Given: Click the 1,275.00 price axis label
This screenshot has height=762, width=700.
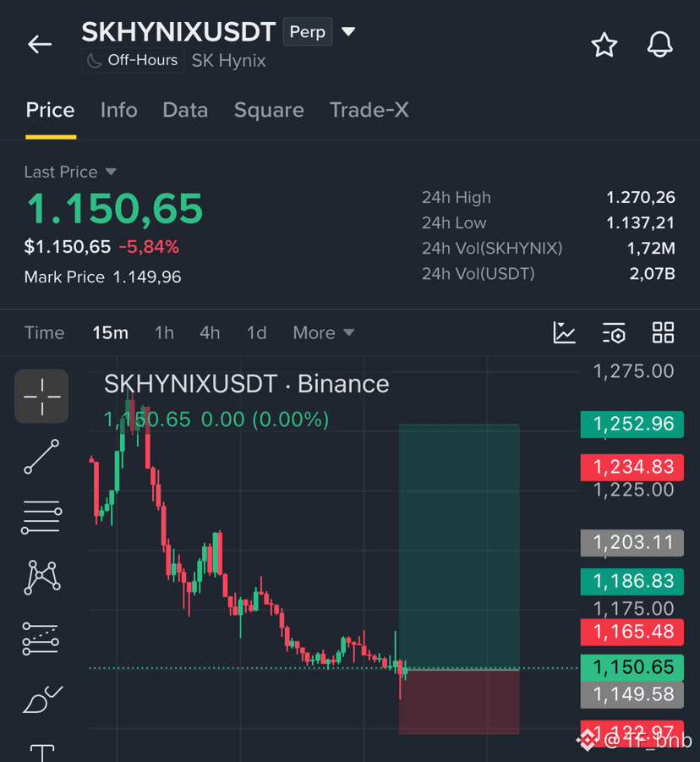Looking at the screenshot, I should click(x=633, y=372).
